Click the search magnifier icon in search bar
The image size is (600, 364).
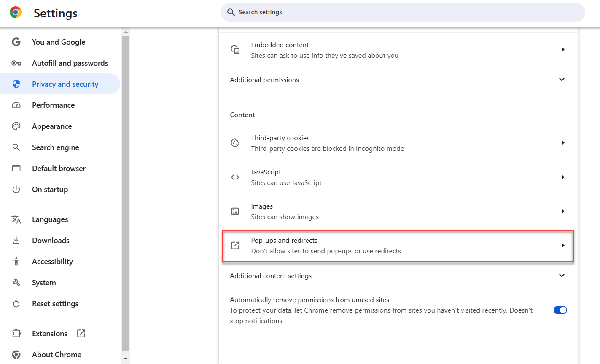(231, 12)
